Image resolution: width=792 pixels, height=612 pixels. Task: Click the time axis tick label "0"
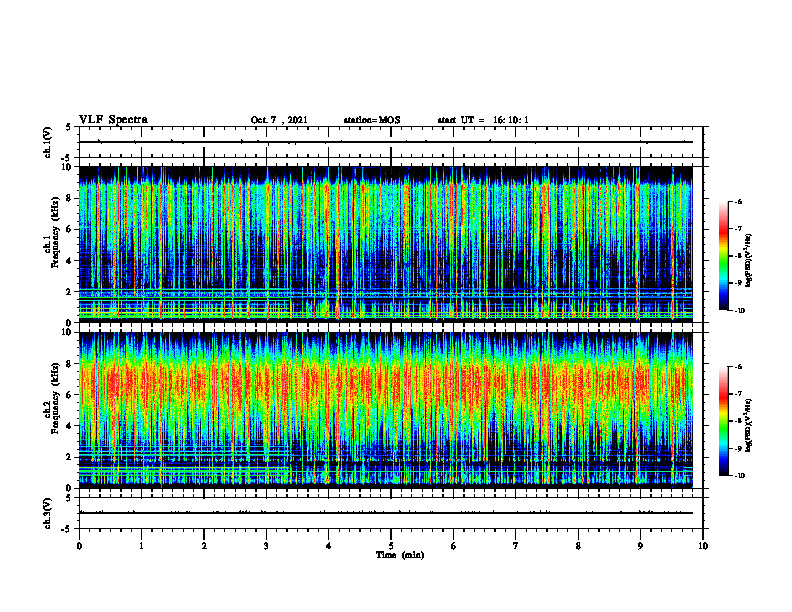79,546
